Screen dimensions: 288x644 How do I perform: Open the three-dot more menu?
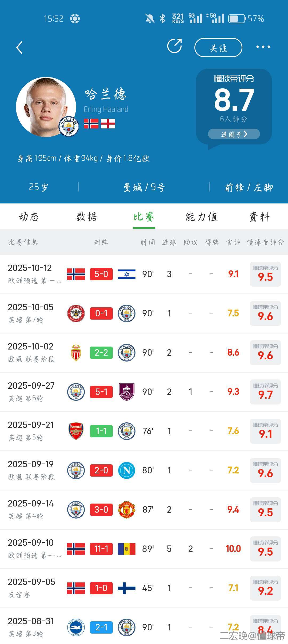point(263,47)
